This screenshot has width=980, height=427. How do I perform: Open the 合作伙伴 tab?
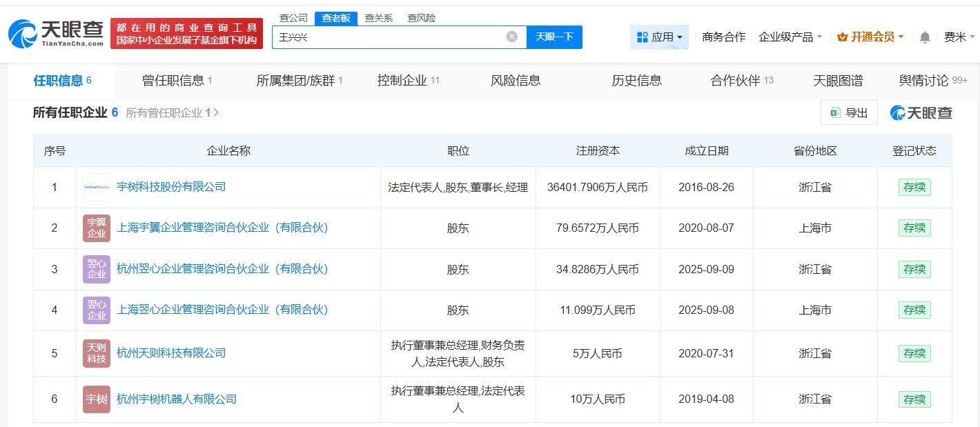pyautogui.click(x=742, y=81)
